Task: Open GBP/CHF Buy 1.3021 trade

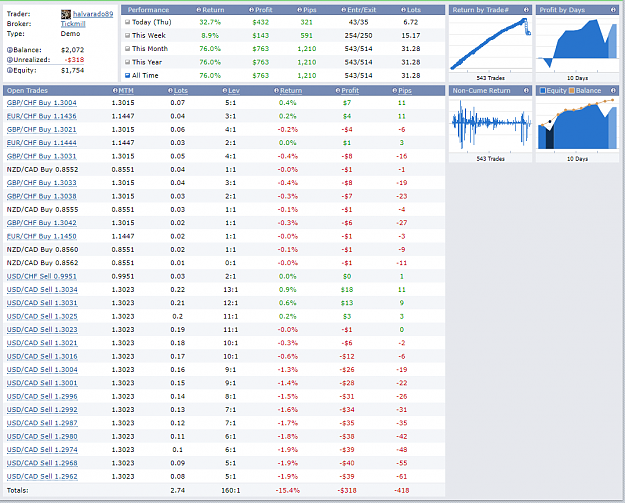Action: [41, 130]
